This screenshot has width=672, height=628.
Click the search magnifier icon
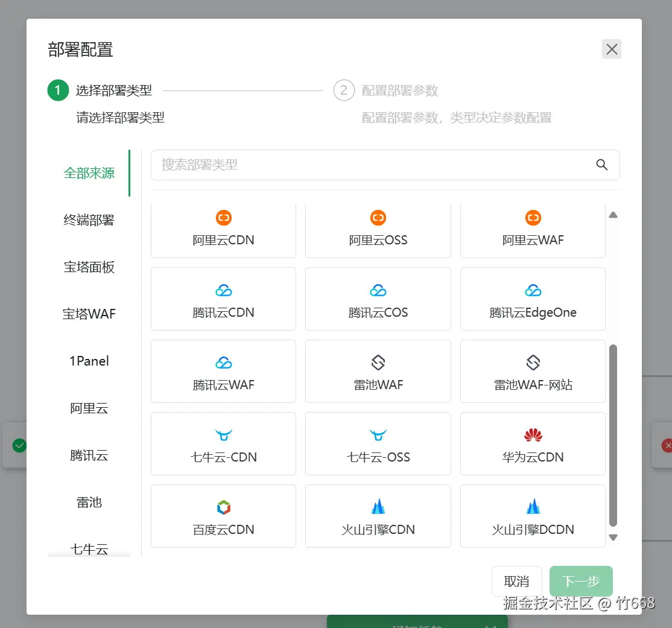click(x=601, y=165)
